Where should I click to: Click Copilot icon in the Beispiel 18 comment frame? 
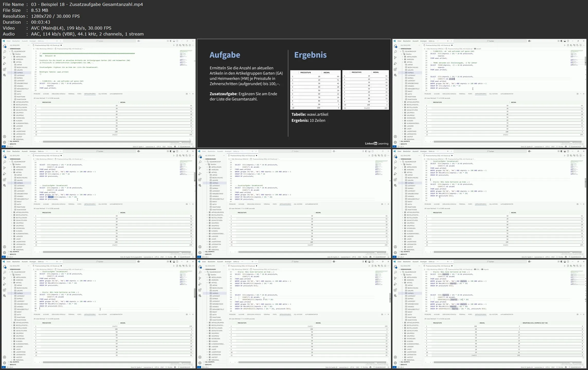139,41
